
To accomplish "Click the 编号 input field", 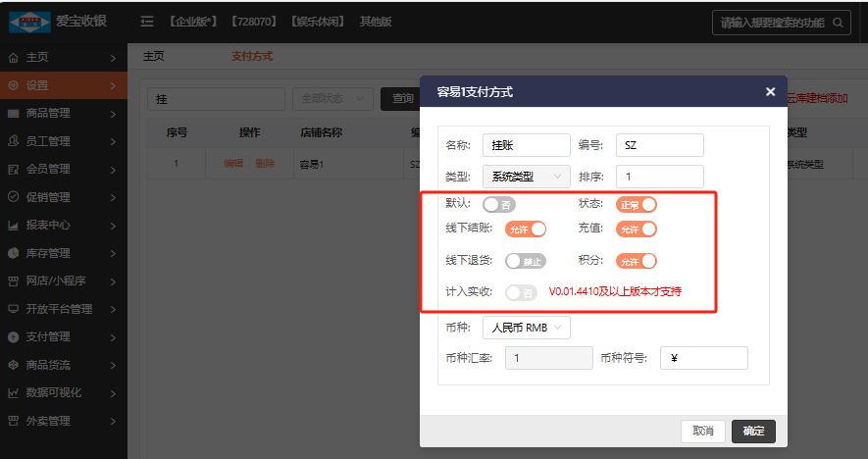I will pyautogui.click(x=660, y=145).
